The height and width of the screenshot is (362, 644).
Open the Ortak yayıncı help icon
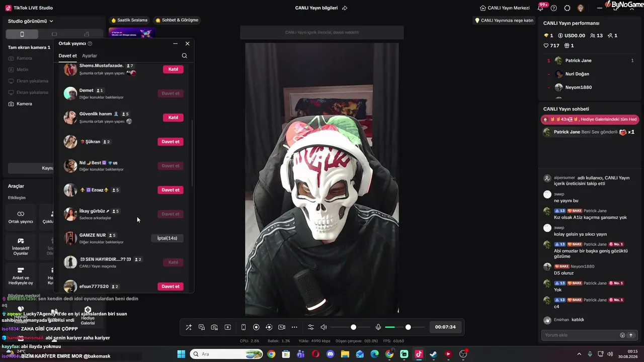pyautogui.click(x=90, y=44)
